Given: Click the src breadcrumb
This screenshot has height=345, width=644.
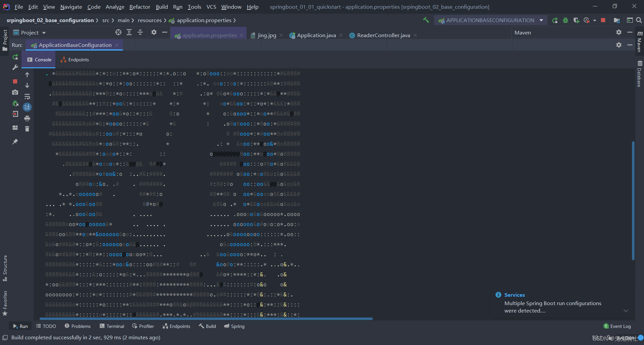Looking at the screenshot, I should 106,20.
